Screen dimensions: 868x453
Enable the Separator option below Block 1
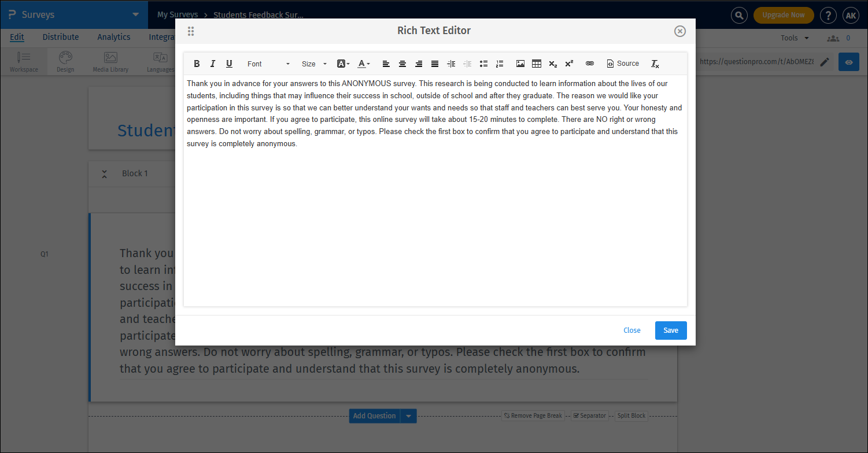pyautogui.click(x=590, y=415)
